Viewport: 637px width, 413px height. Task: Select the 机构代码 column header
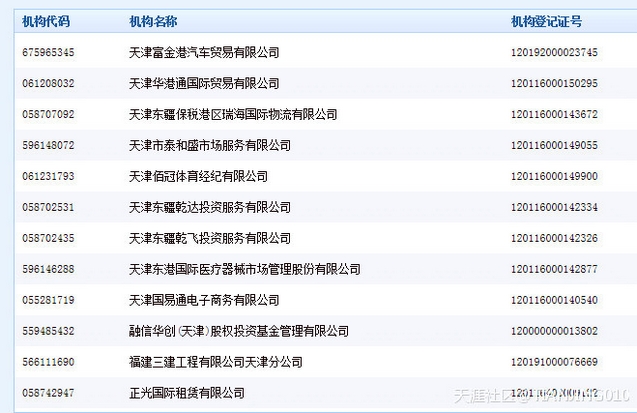tap(46, 21)
